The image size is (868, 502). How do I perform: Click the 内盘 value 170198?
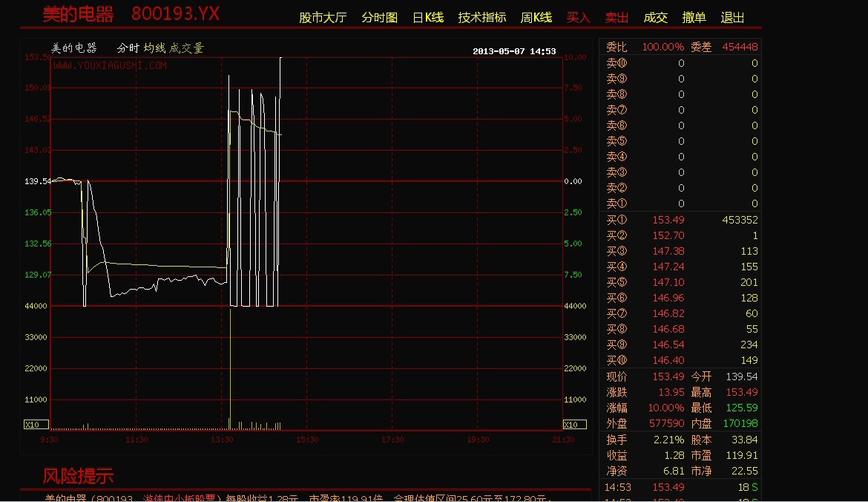coord(740,423)
